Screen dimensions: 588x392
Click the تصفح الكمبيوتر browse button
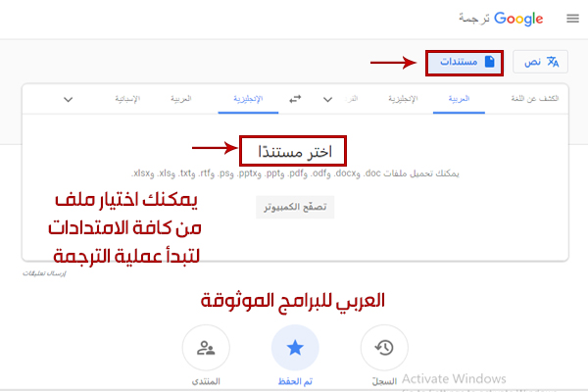pyautogui.click(x=295, y=208)
